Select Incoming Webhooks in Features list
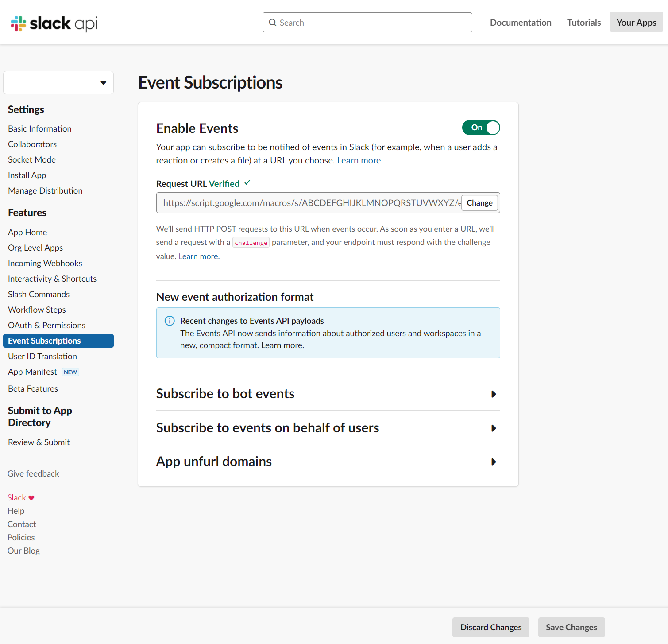 coord(45,263)
